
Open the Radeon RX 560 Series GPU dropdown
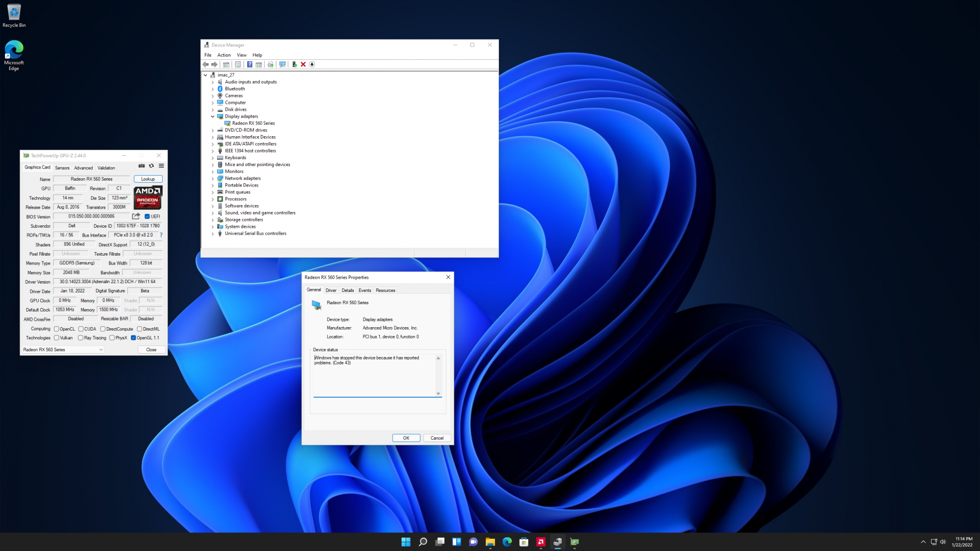coord(63,350)
